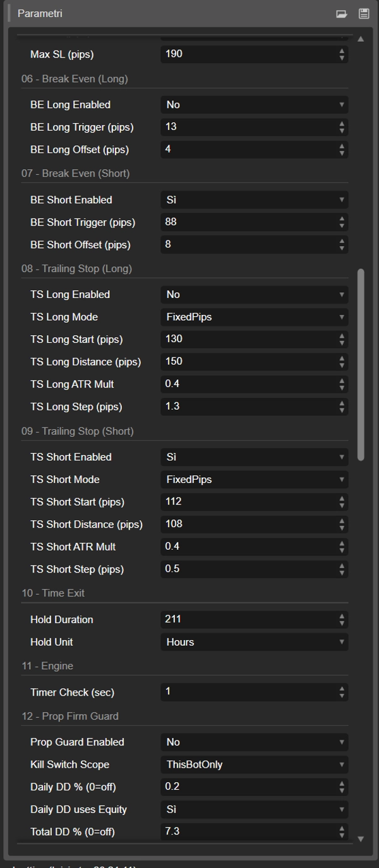Image resolution: width=379 pixels, height=868 pixels.
Task: Click scroll-down arrow at bottom of panel
Action: (361, 838)
